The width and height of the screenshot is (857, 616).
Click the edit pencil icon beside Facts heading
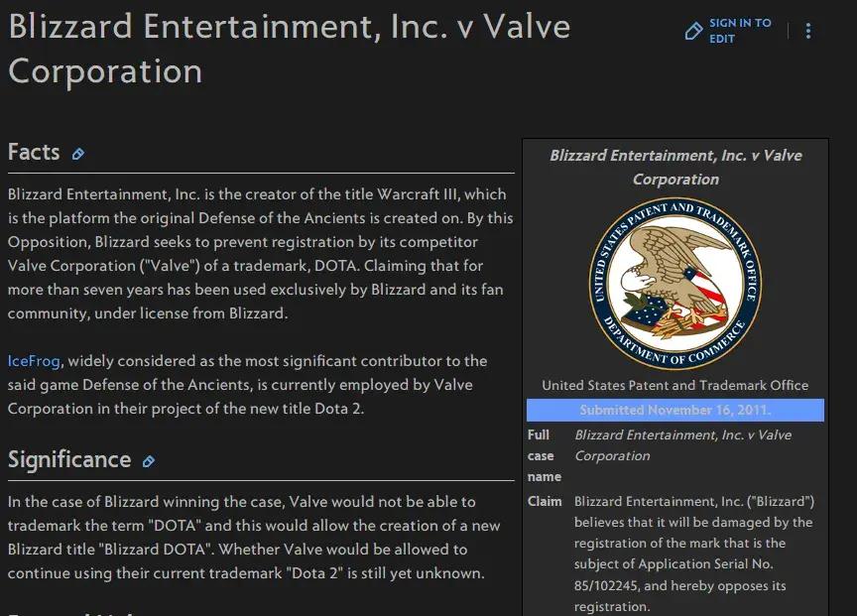pyautogui.click(x=78, y=154)
